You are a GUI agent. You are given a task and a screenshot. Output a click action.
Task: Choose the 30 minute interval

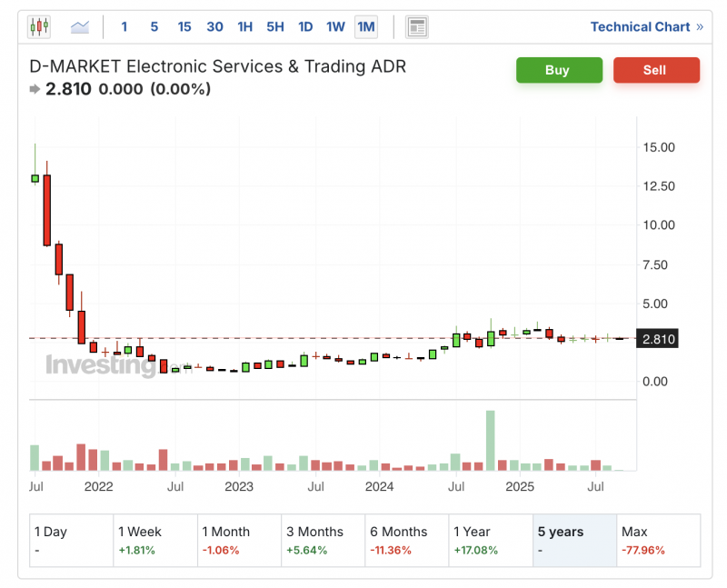(214, 27)
